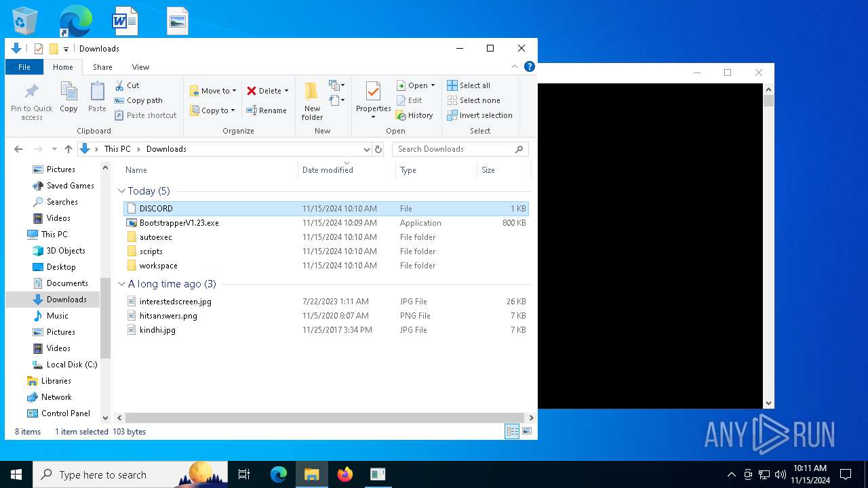
Task: Switch to Large icons view layout
Action: [527, 431]
